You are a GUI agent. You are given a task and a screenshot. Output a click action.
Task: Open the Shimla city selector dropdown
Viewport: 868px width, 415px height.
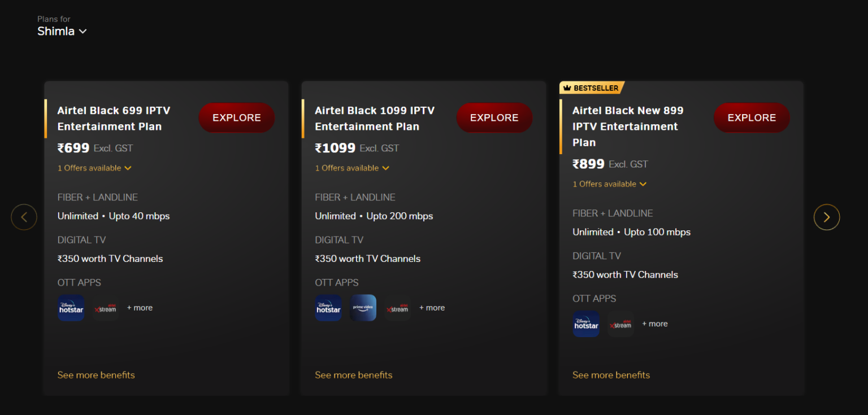click(62, 31)
